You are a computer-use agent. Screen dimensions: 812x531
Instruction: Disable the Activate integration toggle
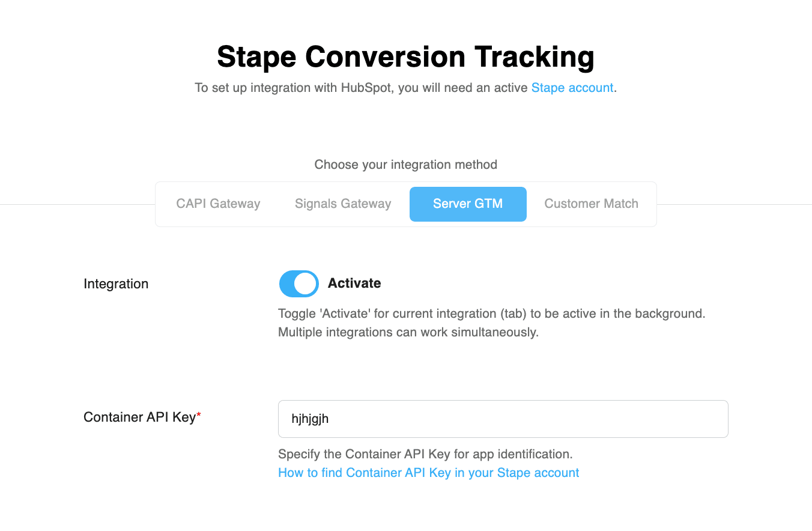click(x=299, y=284)
